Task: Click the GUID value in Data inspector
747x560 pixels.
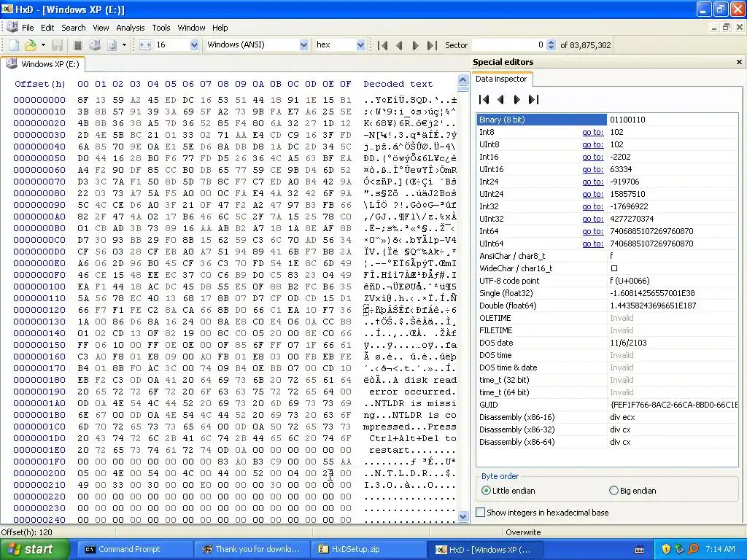Action: (673, 405)
